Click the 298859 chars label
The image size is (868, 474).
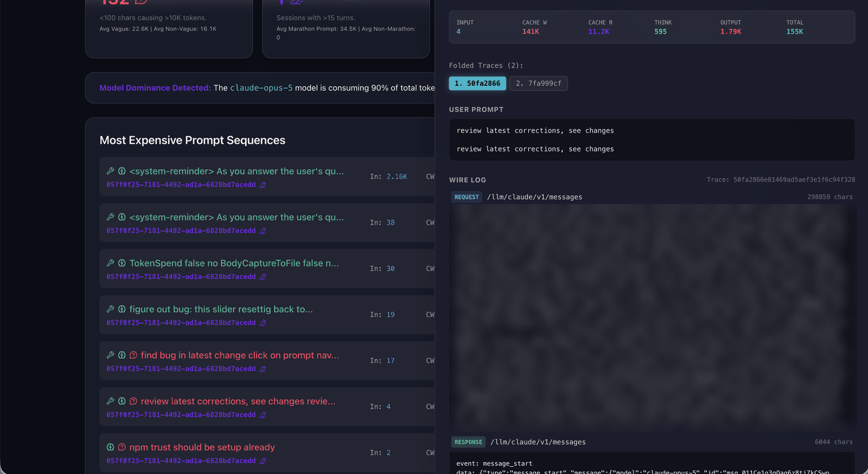click(x=830, y=197)
